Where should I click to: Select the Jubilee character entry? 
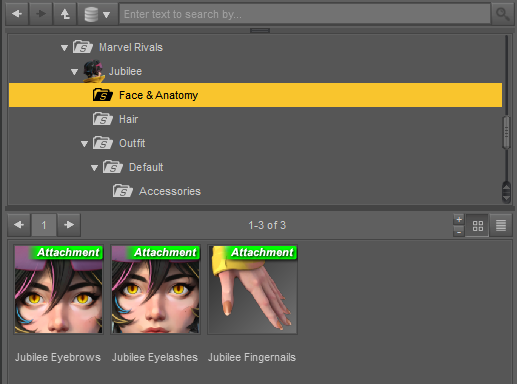click(x=125, y=71)
